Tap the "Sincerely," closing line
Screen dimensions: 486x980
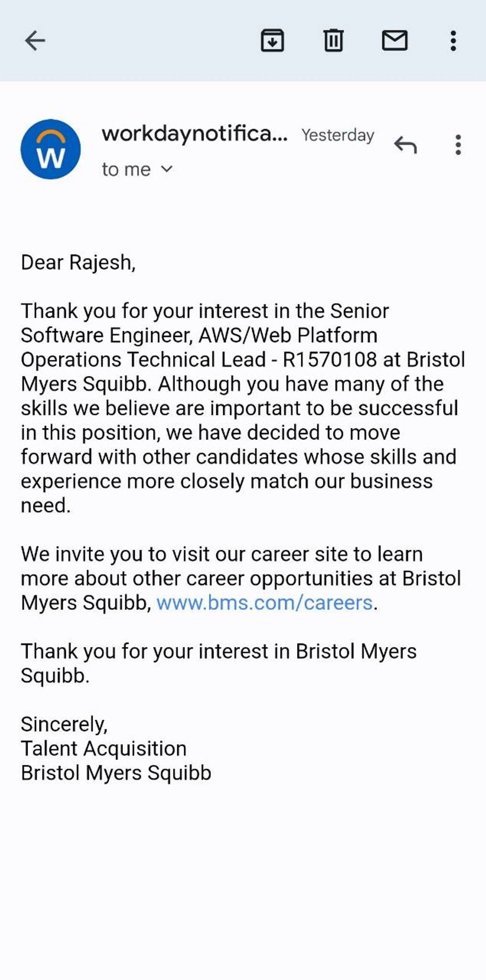pyautogui.click(x=64, y=724)
